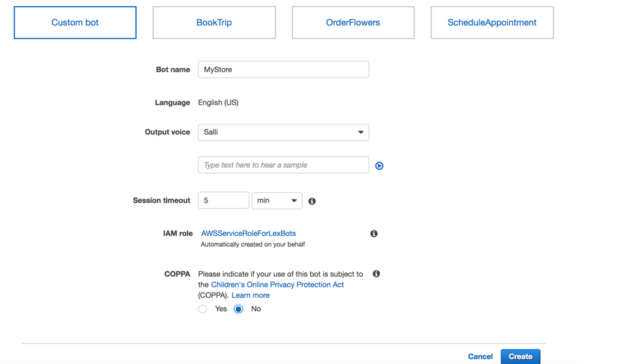
Task: Click the Session timeout info icon
Action: (312, 201)
